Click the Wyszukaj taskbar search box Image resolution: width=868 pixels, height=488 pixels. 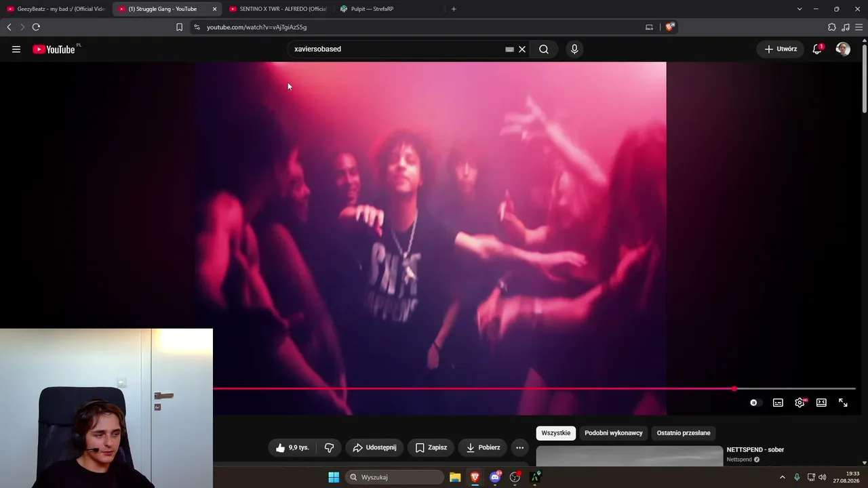click(x=395, y=477)
